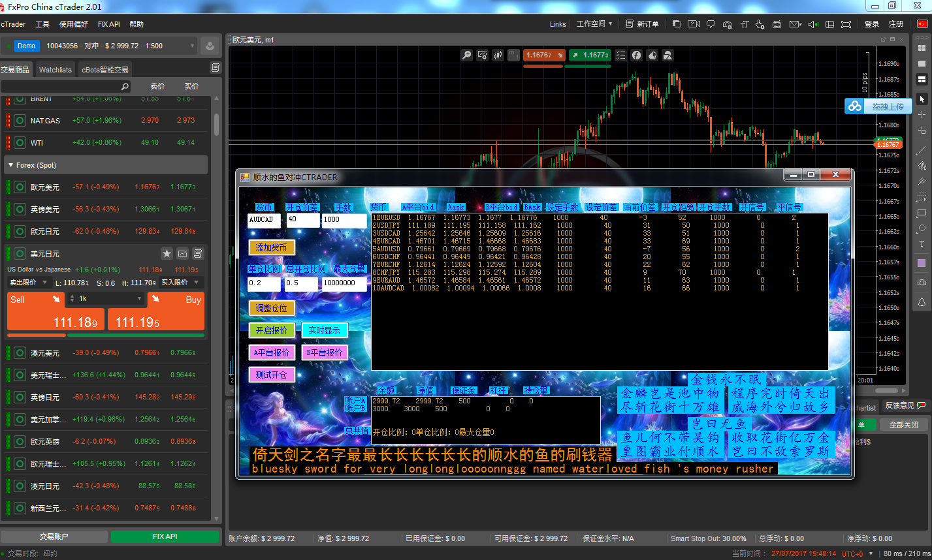Image resolution: width=932 pixels, height=560 pixels.
Task: Take a chart snapshot with camera icon
Action: click(922, 283)
